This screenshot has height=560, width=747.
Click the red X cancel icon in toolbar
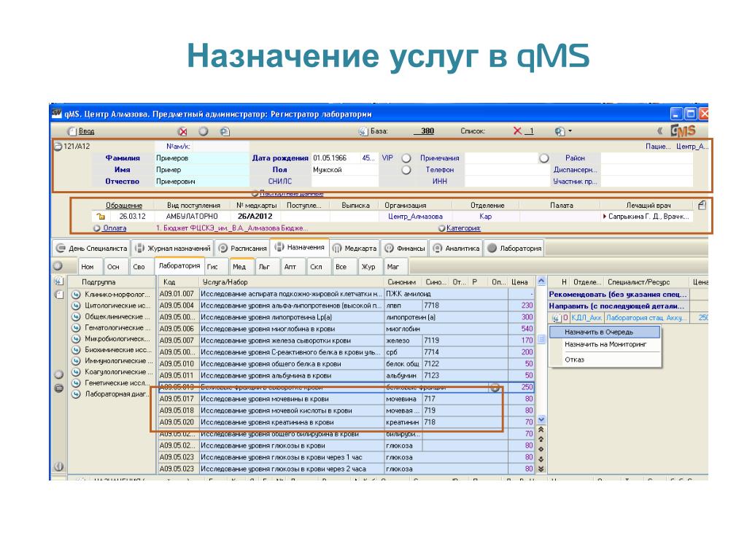[182, 131]
